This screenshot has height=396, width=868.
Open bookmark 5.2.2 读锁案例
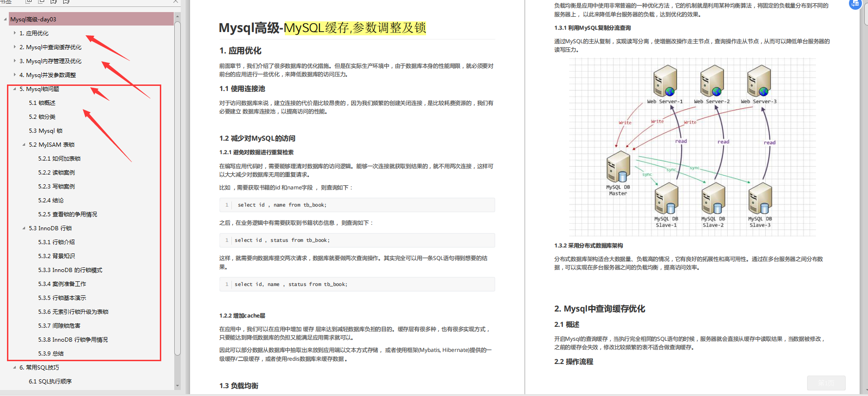56,172
